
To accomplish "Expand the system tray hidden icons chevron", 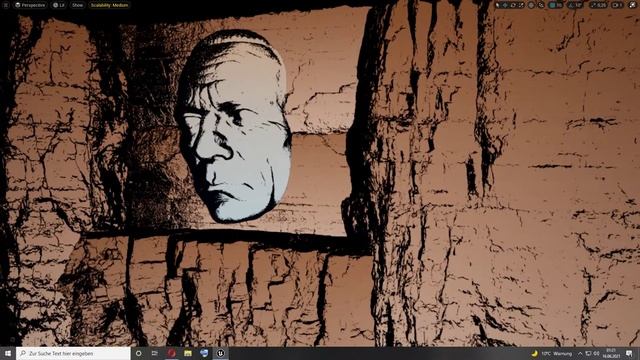I will [x=580, y=354].
